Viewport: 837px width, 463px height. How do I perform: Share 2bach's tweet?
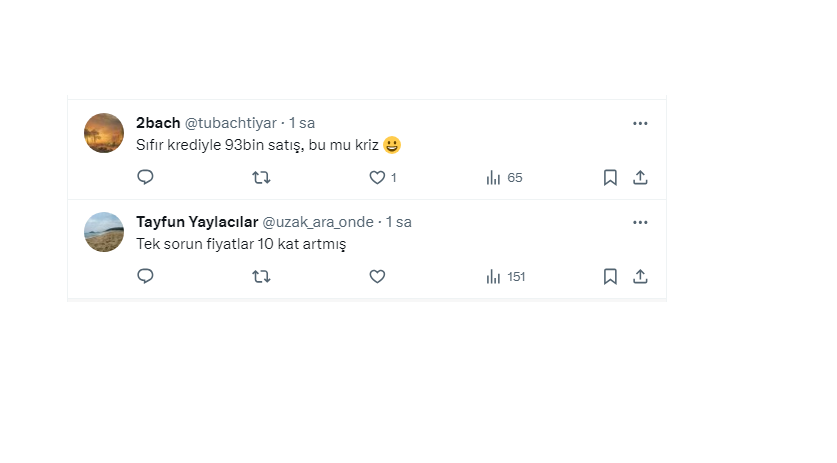point(641,177)
